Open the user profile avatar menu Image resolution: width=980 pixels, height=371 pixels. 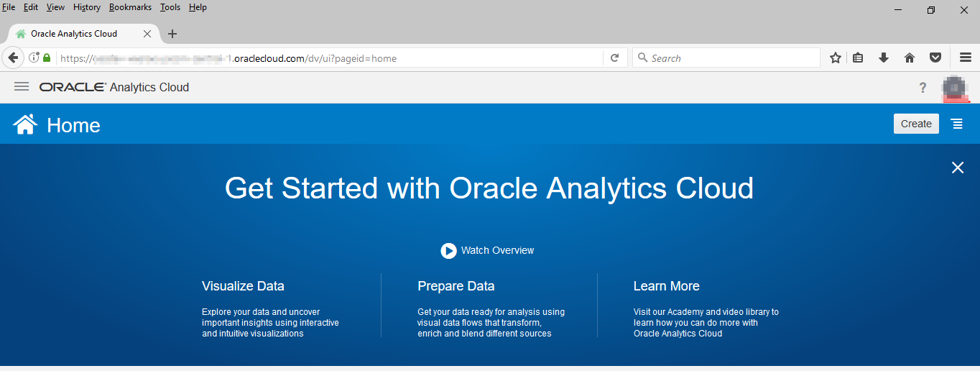coord(955,88)
